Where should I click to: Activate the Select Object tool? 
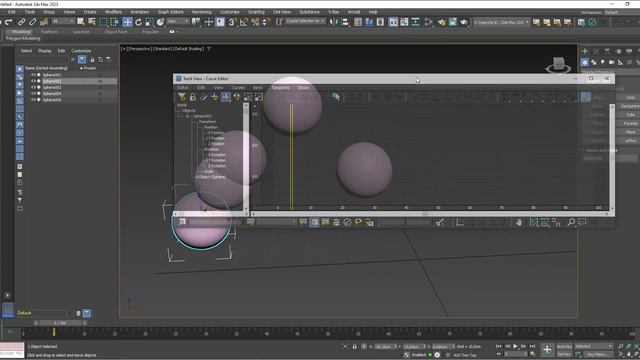pyautogui.click(x=81, y=22)
